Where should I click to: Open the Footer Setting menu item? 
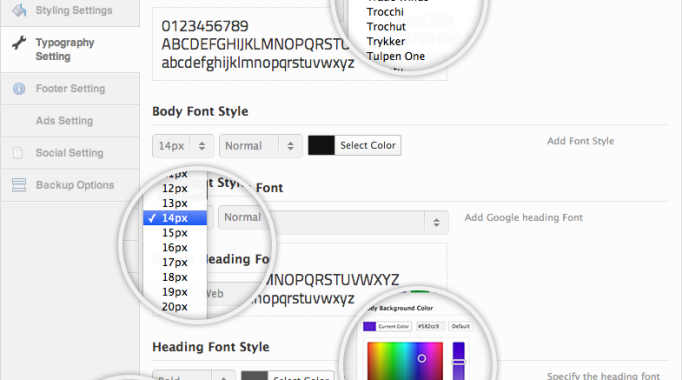pos(70,89)
